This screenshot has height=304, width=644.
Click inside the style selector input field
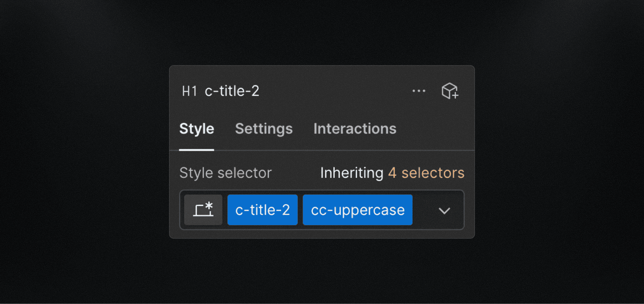[x=425, y=210]
